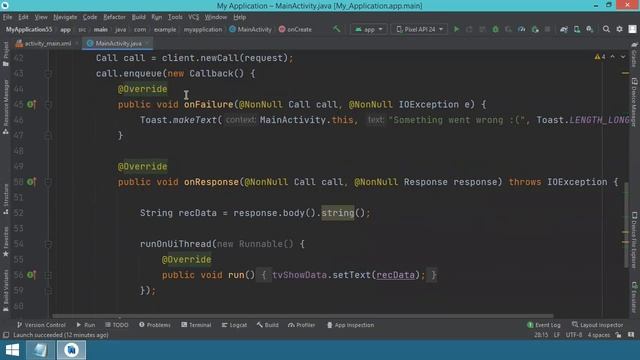Open the File menu

[x=7, y=17]
